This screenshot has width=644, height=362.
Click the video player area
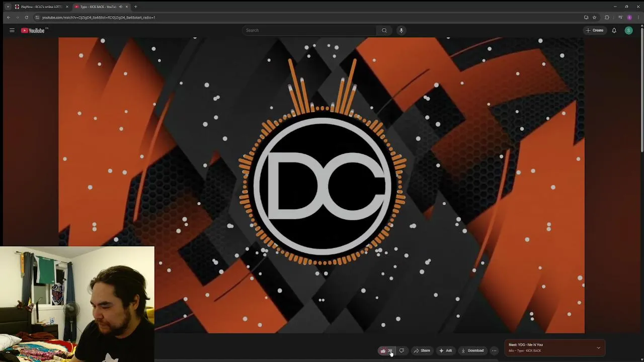coord(321,185)
